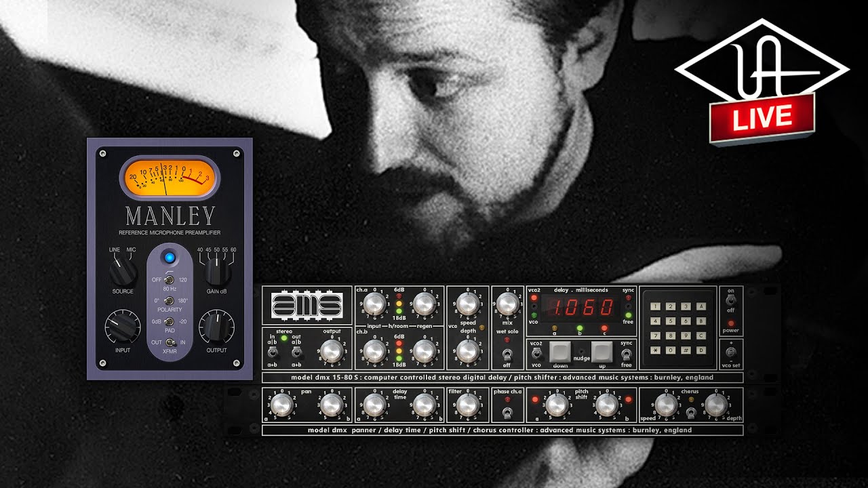Image resolution: width=868 pixels, height=488 pixels.
Task: Adjust the Manley SOURCE line/mic knob
Action: [x=123, y=271]
